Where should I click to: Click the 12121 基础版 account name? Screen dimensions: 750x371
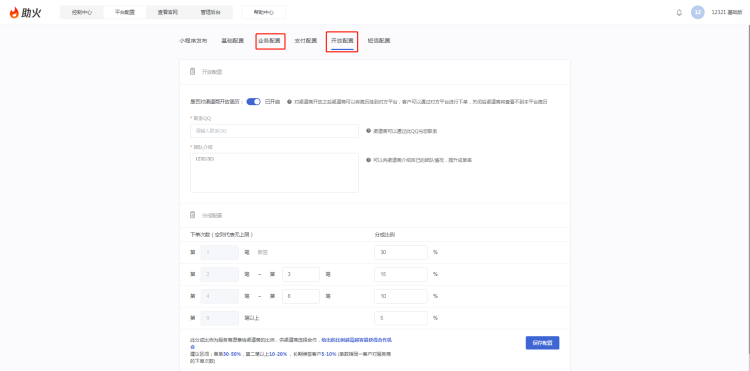click(726, 12)
